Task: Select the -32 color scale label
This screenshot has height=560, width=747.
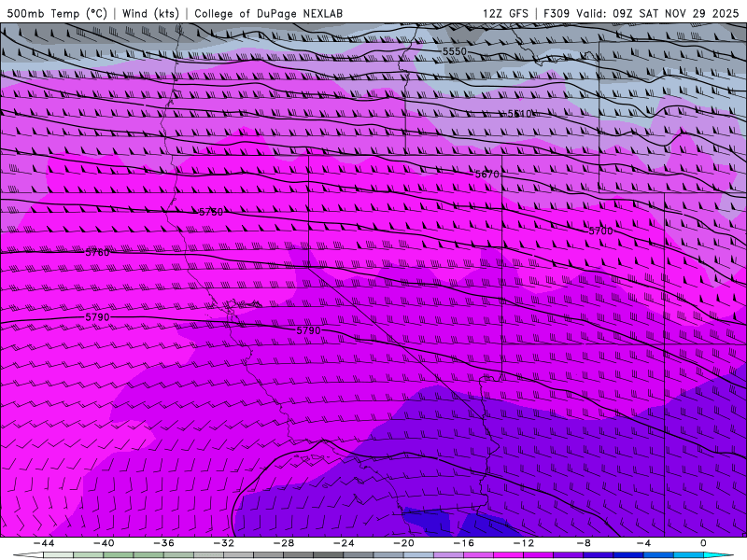Action: click(224, 543)
